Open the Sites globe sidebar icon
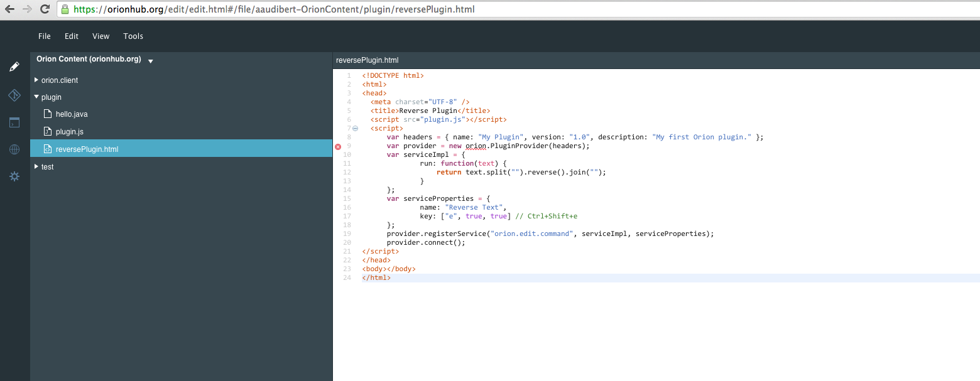This screenshot has width=980, height=381. 14,149
